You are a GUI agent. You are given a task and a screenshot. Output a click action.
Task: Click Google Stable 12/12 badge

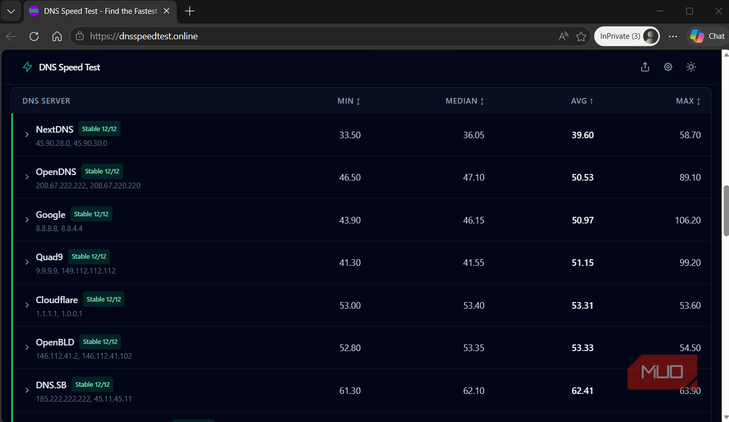click(x=92, y=214)
